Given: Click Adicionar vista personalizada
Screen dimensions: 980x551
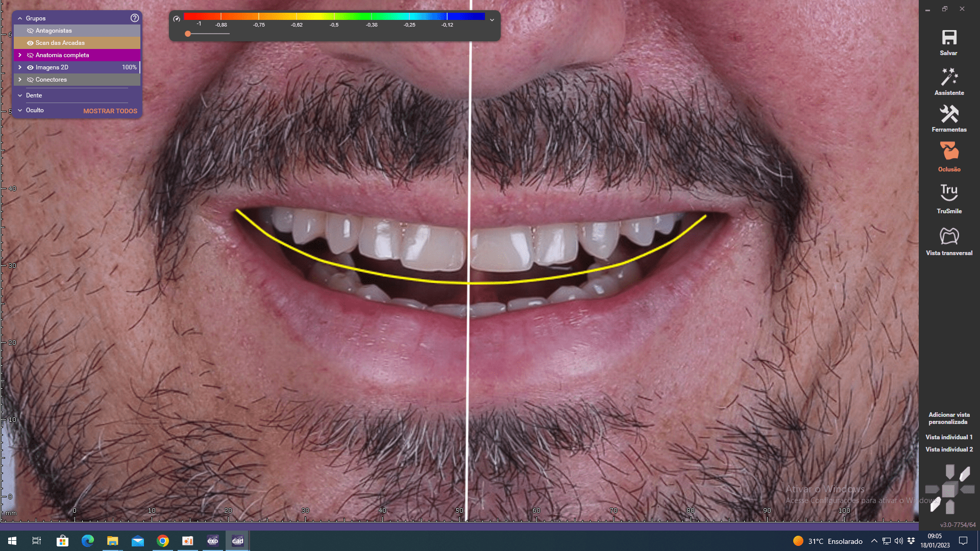Looking at the screenshot, I should tap(949, 418).
